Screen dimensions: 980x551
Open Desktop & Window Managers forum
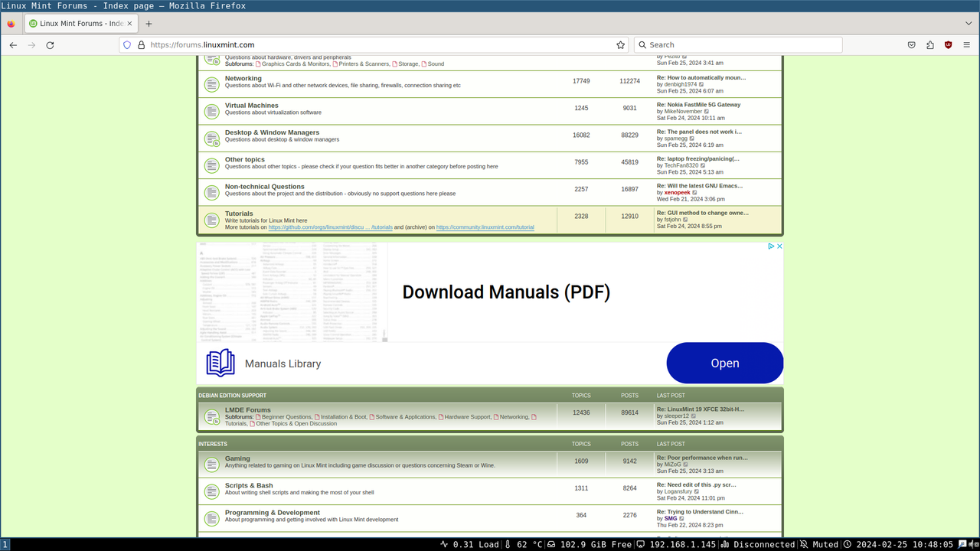coord(272,132)
